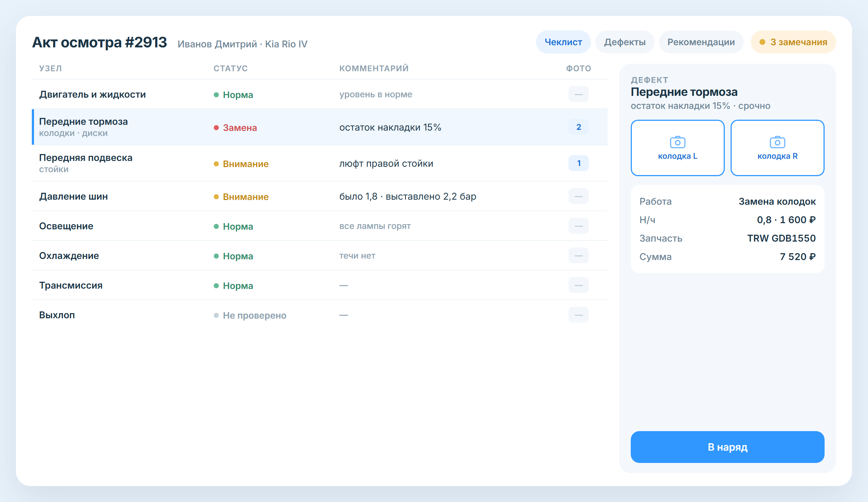This screenshot has height=502, width=868.
Task: Click the 0,8 · 1 600 ₽ labor value
Action: (786, 220)
